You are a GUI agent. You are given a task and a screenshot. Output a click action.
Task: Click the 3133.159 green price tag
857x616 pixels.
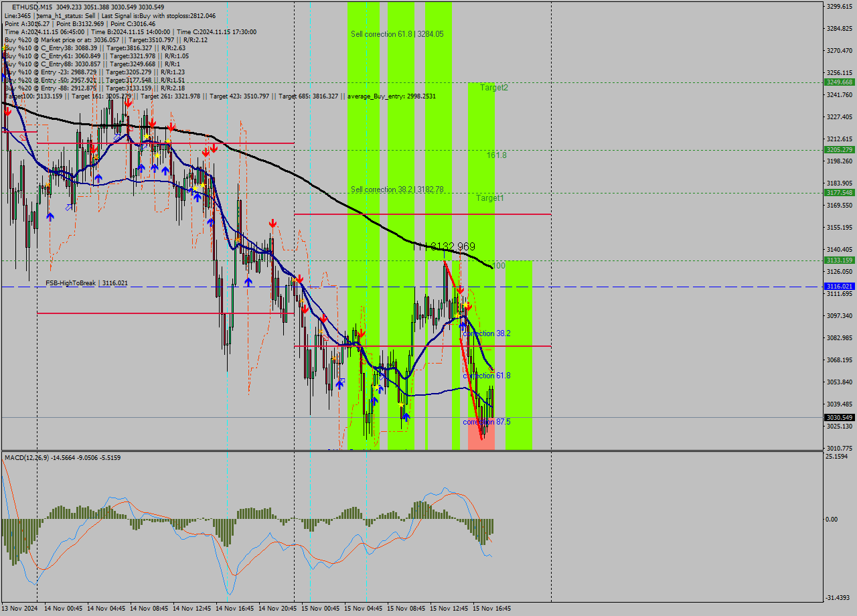pyautogui.click(x=839, y=260)
